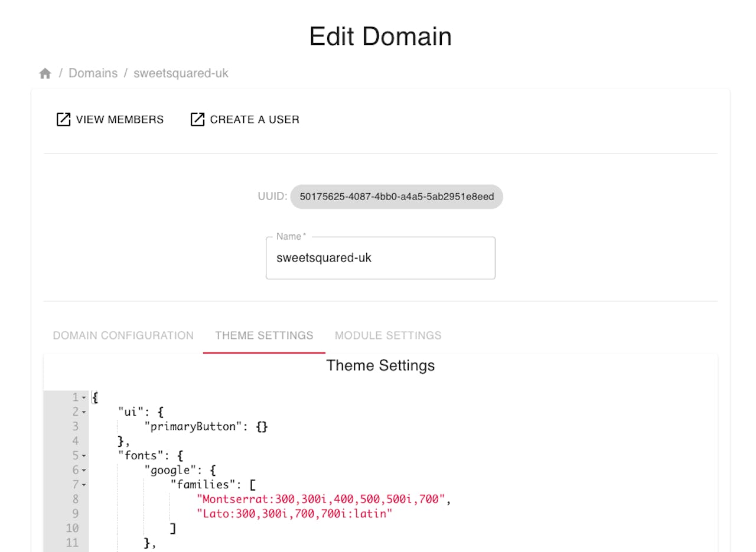Screen dimensions: 756x552
Task: Click the Create a User external link icon
Action: (197, 119)
